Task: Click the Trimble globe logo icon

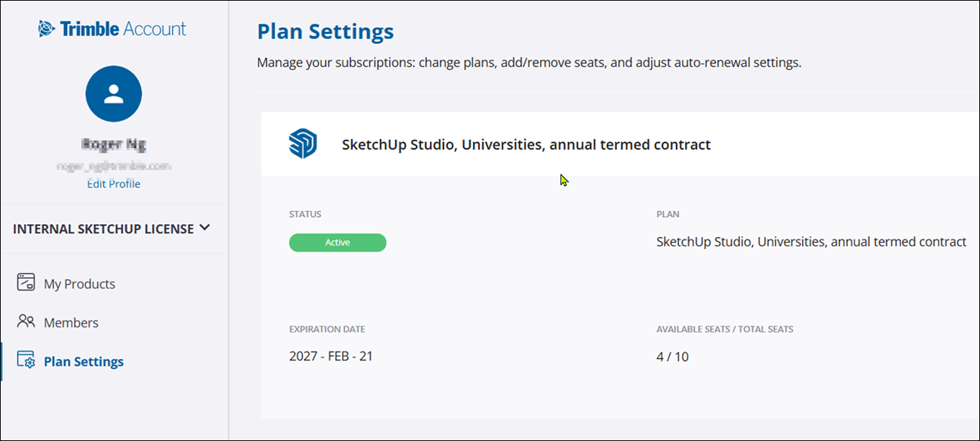Action: [x=47, y=29]
